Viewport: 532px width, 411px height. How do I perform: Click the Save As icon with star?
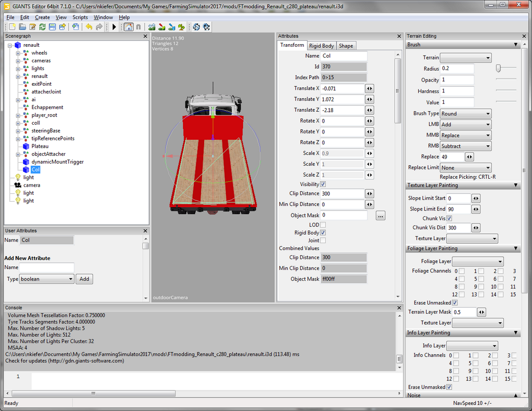click(62, 27)
